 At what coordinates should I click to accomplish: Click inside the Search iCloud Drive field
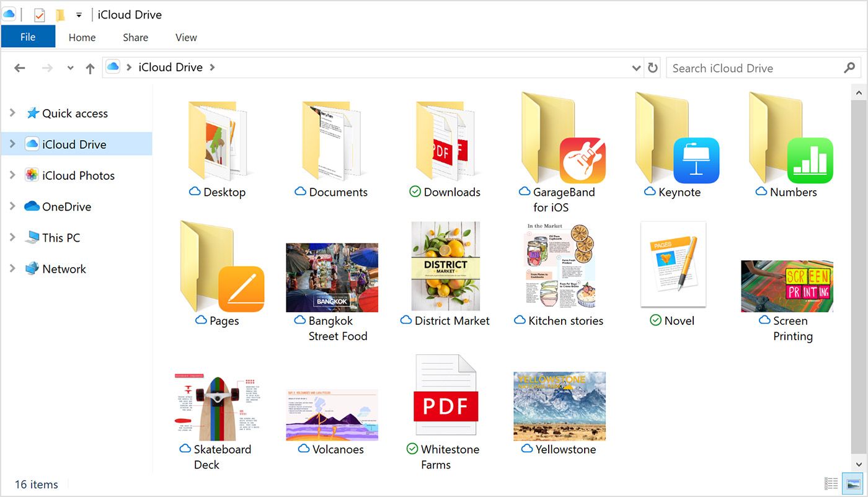coord(744,68)
